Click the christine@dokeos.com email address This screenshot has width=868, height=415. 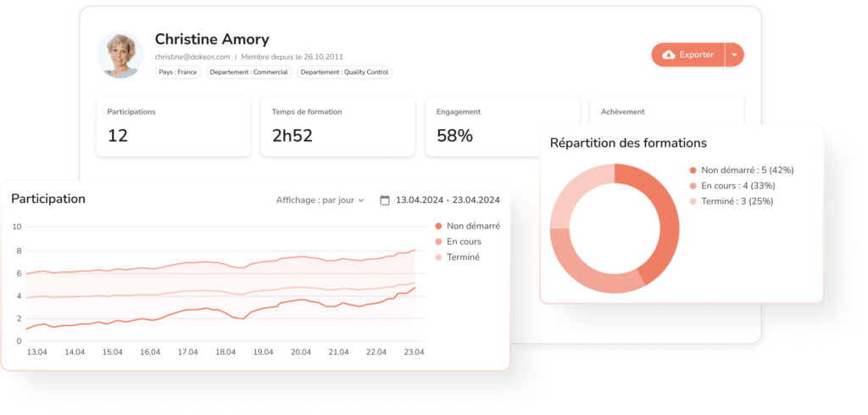click(192, 57)
